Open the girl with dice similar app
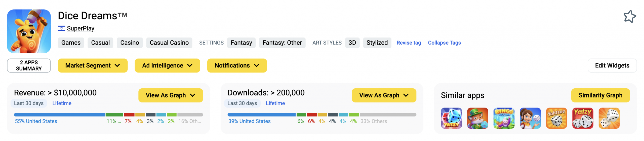644x141 pixels. tap(530, 118)
